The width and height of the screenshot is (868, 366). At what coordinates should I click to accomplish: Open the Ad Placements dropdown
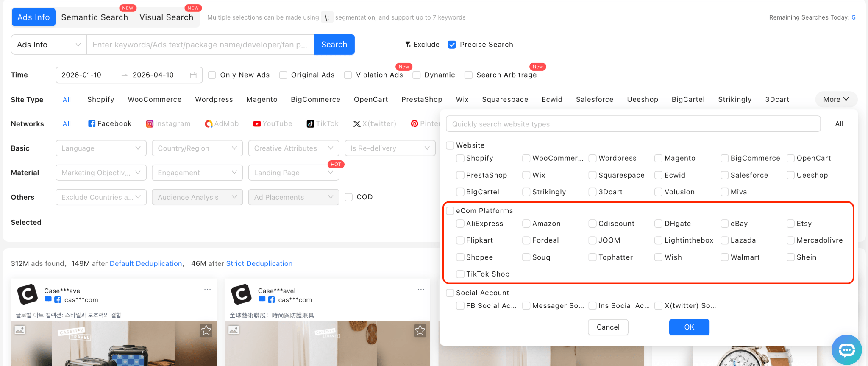point(294,197)
